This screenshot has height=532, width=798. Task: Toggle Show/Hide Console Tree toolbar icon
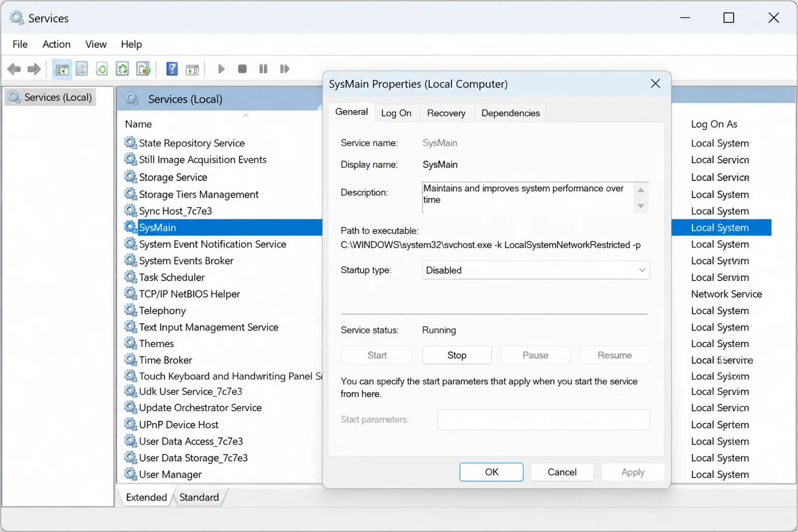[62, 69]
